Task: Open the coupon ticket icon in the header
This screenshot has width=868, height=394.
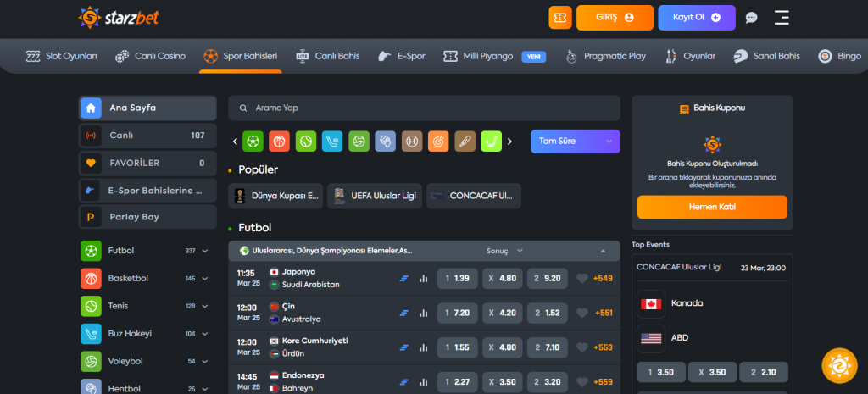Action: click(560, 18)
